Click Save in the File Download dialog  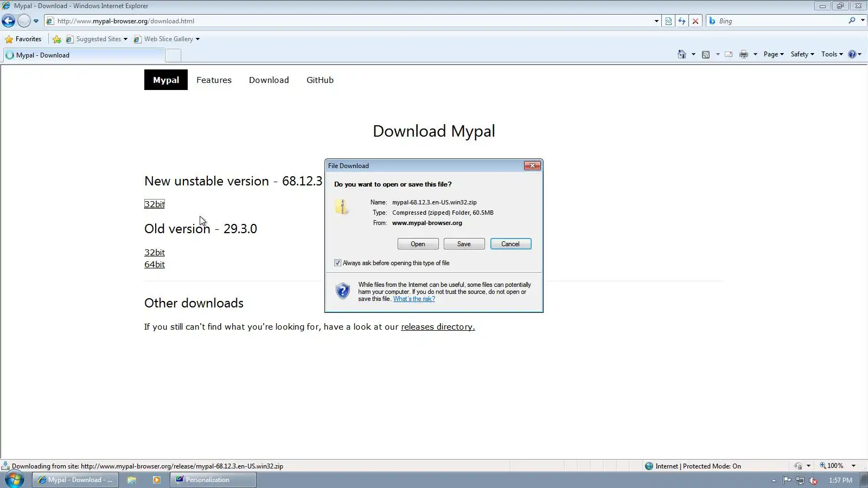(x=464, y=244)
